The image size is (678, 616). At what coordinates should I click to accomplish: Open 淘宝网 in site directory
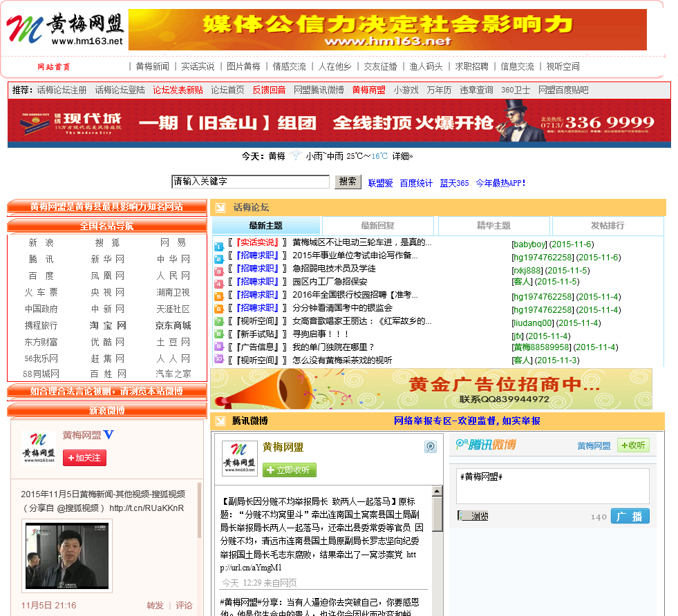point(108,325)
